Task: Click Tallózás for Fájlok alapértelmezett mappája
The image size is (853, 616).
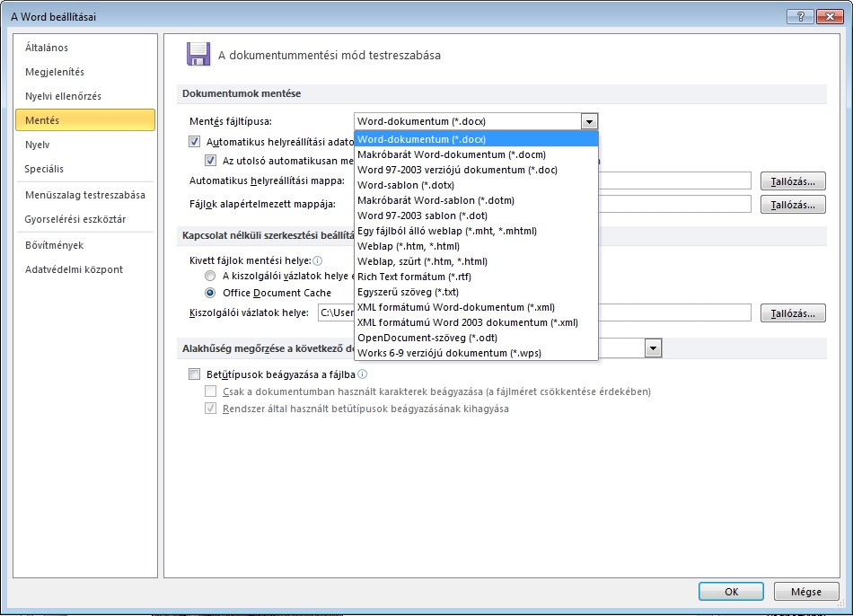Action: click(793, 205)
